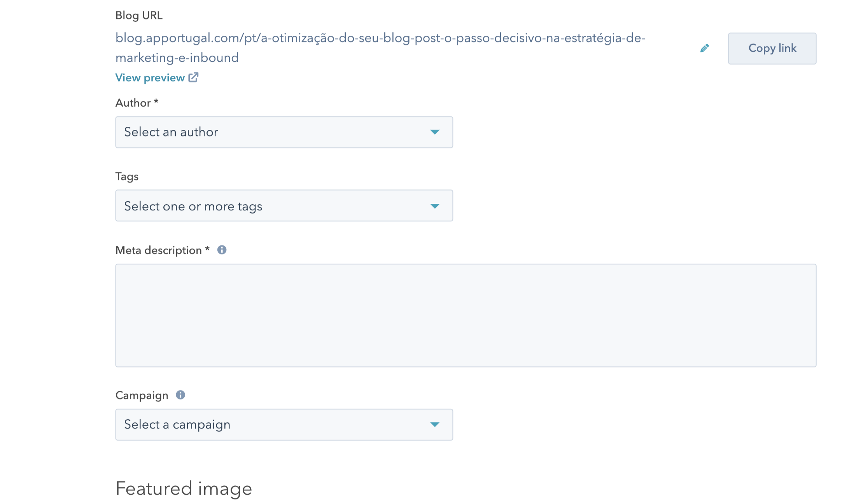Image resolution: width=863 pixels, height=504 pixels.
Task: Click the arrow in the Tags dropdown
Action: (x=435, y=206)
